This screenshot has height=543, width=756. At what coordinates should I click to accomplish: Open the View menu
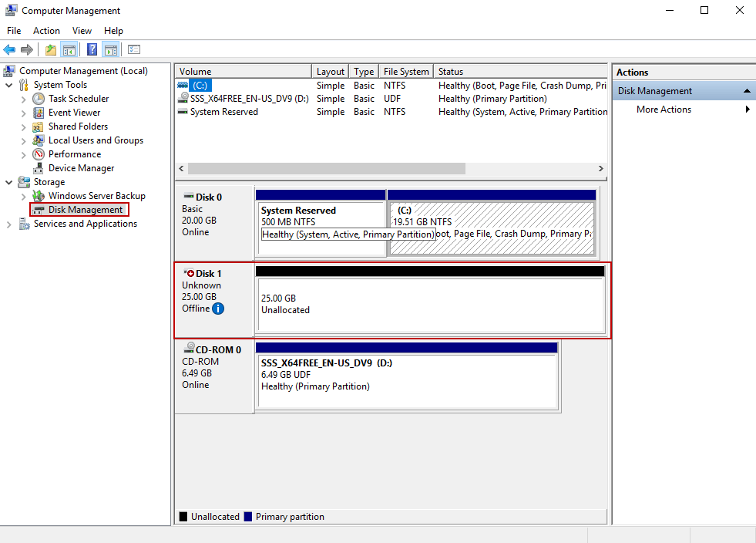tap(82, 30)
